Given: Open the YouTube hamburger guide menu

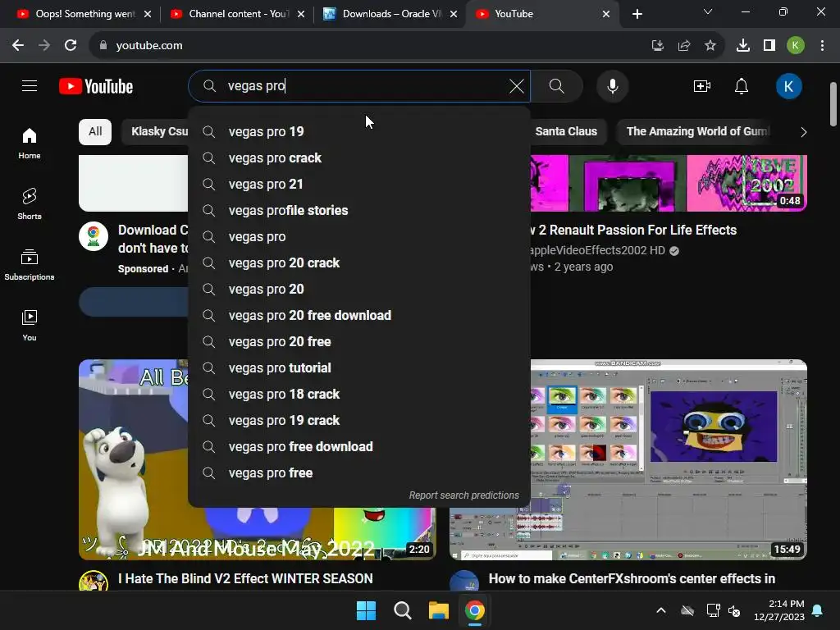Looking at the screenshot, I should click(30, 85).
